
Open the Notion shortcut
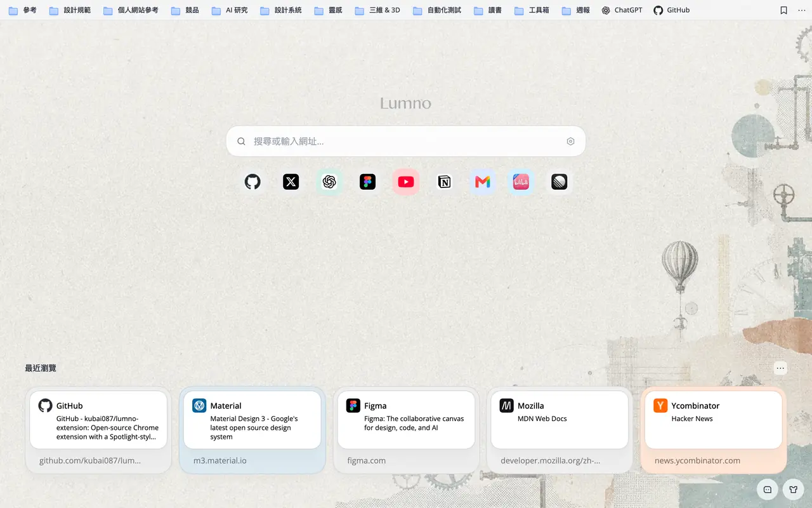coord(444,182)
